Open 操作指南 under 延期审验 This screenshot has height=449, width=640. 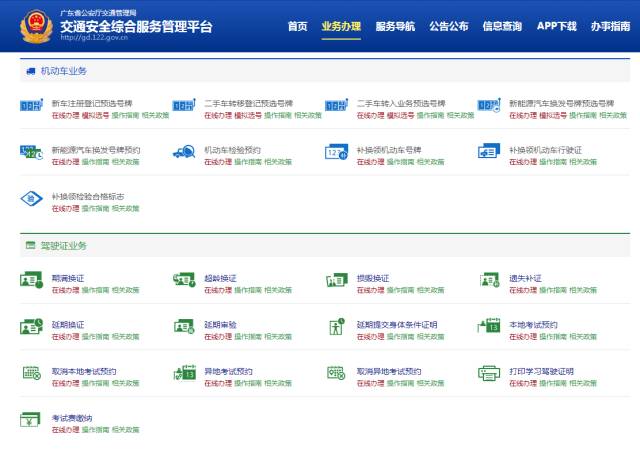pos(248,336)
